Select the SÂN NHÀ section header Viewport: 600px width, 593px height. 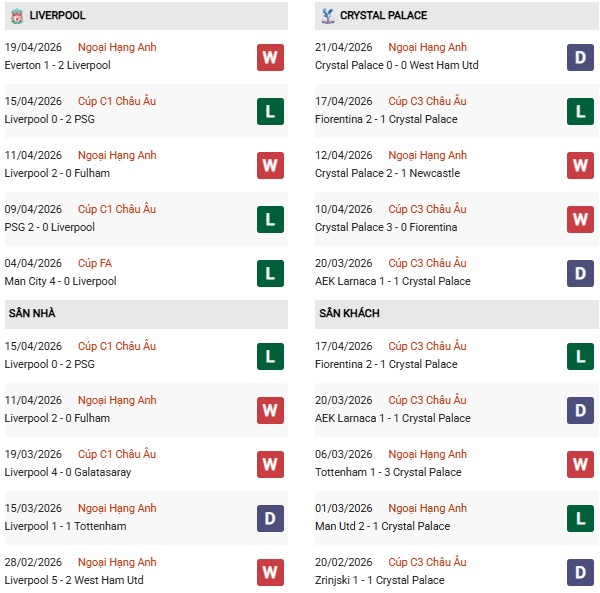coord(32,314)
